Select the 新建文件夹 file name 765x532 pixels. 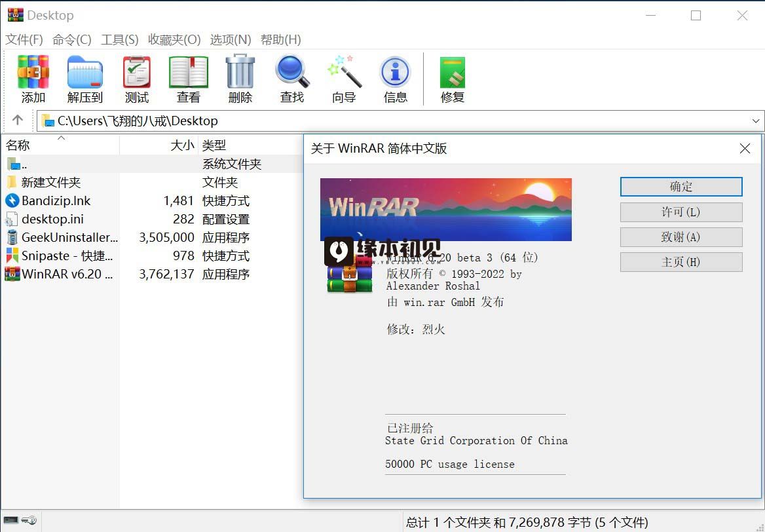[50, 183]
